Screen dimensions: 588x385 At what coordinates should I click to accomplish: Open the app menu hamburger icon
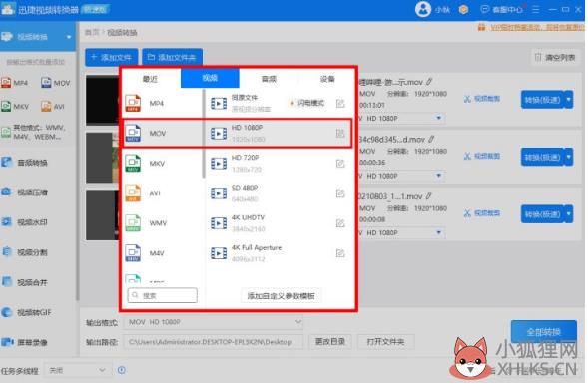[x=536, y=9]
